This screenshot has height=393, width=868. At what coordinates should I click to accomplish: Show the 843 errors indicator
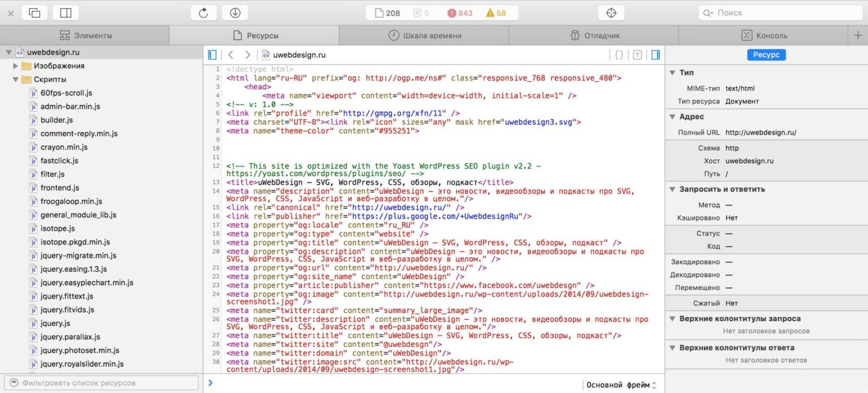(460, 13)
